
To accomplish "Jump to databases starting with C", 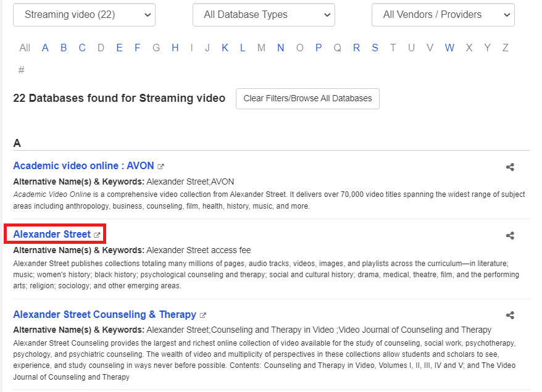I will [x=82, y=48].
